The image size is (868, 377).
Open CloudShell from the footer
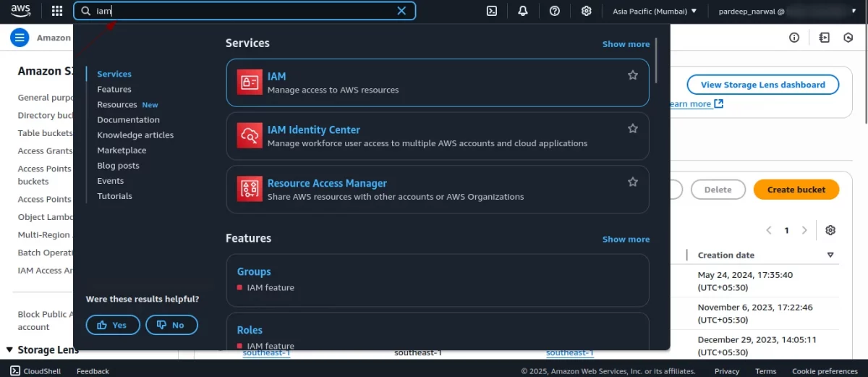click(35, 370)
